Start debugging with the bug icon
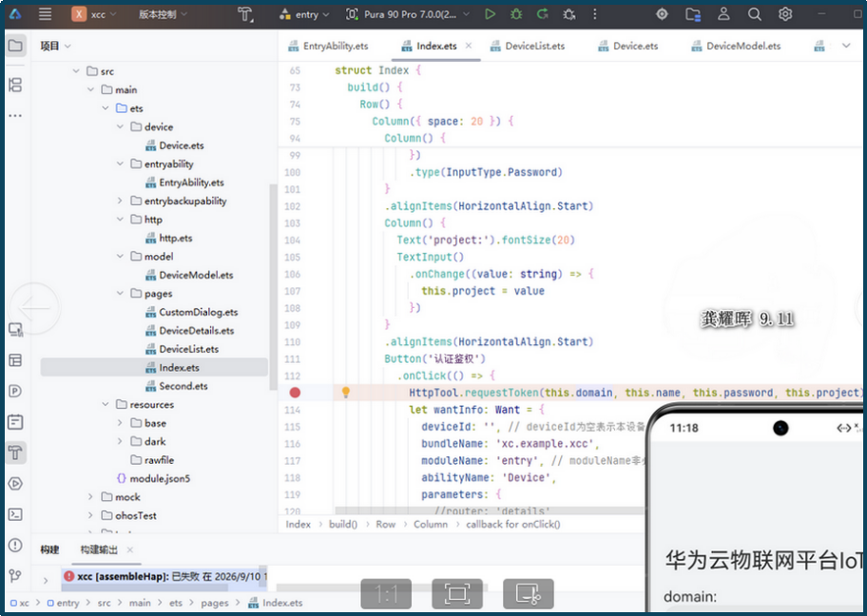Viewport: 867px width, 616px height. click(516, 14)
